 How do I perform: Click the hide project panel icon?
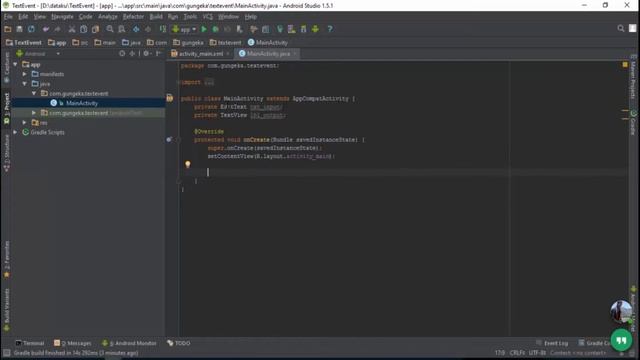tap(158, 53)
